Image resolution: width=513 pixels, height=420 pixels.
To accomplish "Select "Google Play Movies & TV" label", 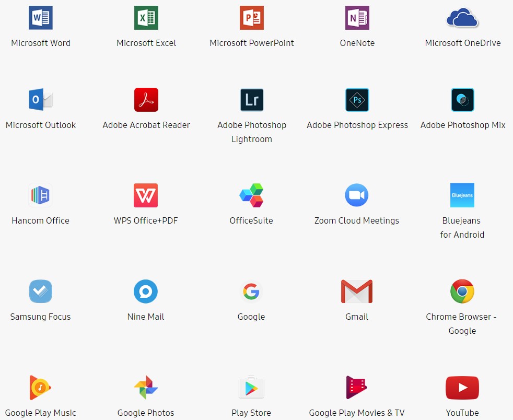I will click(x=357, y=413).
